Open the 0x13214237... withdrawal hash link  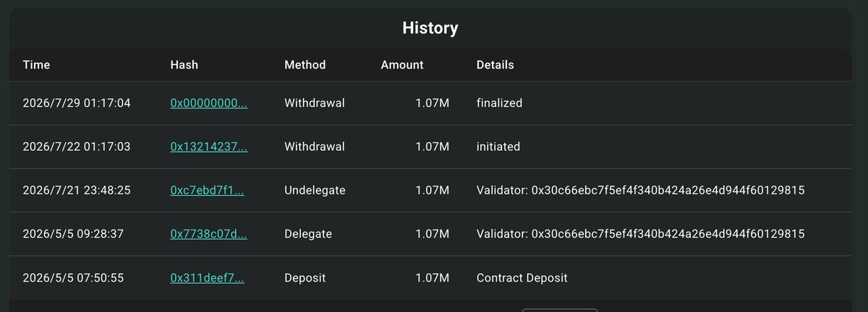click(x=209, y=147)
